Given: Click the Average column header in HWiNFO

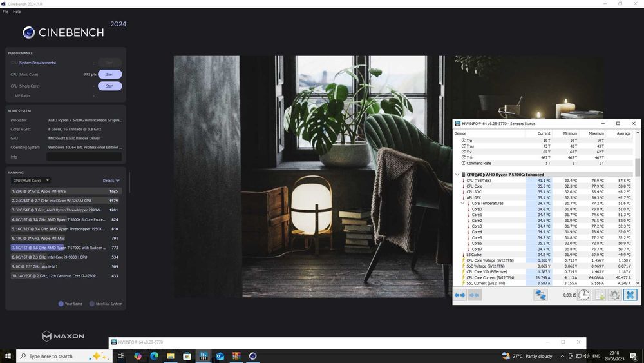Looking at the screenshot, I should (620, 133).
